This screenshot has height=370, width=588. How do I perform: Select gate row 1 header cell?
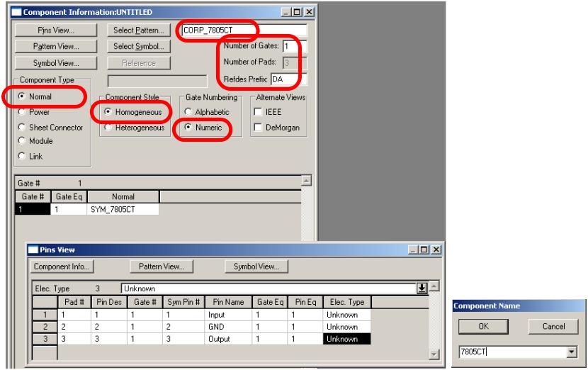[33, 209]
